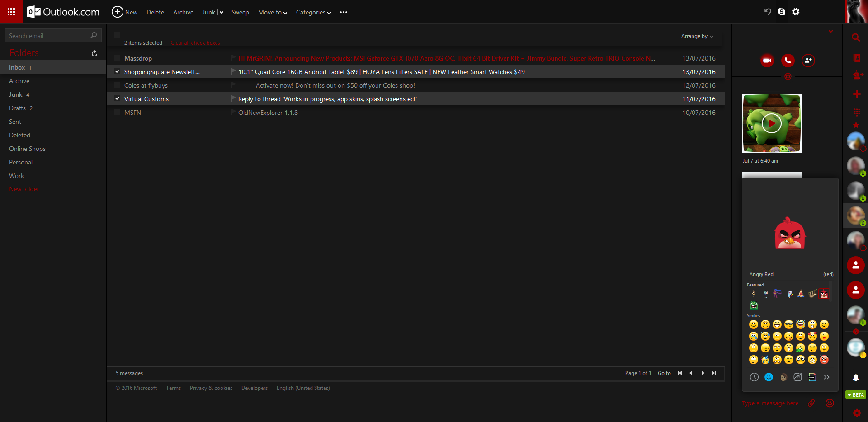Image resolution: width=868 pixels, height=422 pixels.
Task: Search Skype contacts with red magnifier
Action: (x=856, y=38)
